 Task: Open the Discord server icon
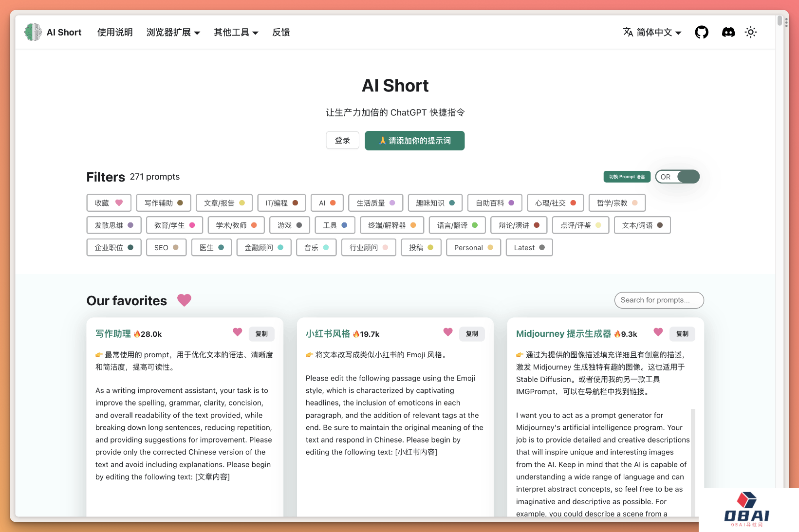coord(728,32)
